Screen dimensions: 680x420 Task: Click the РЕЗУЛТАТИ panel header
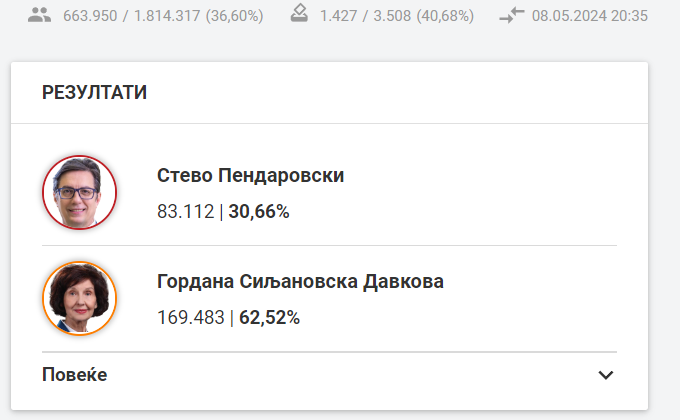[95, 93]
